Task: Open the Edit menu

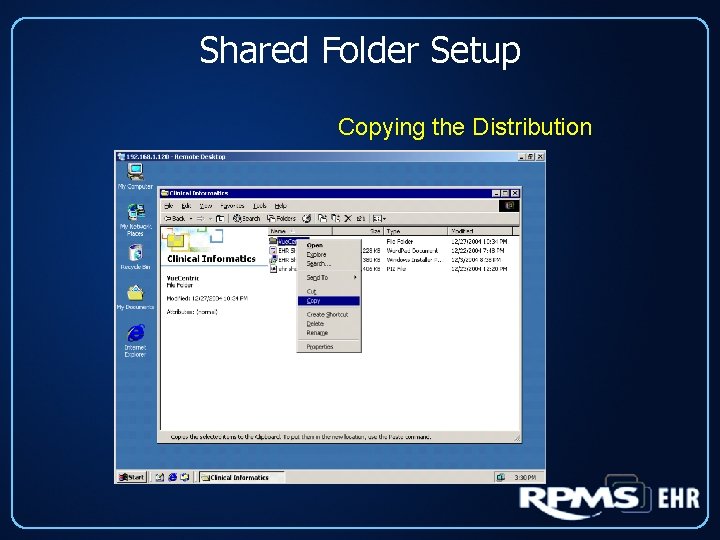Action: (186, 206)
